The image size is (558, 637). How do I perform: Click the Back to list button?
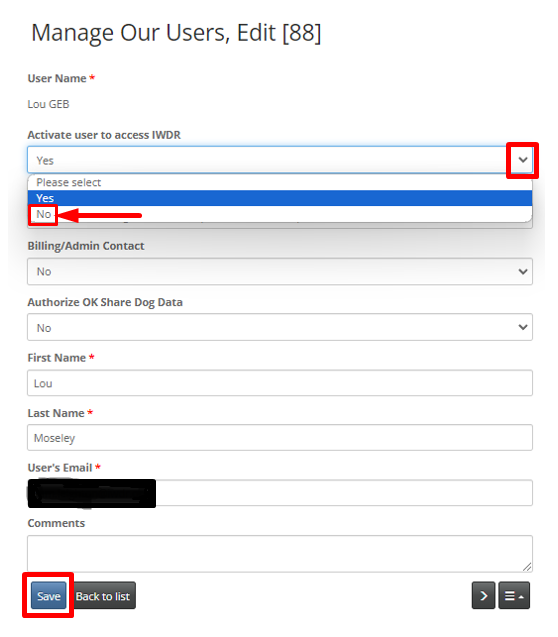pyautogui.click(x=103, y=596)
